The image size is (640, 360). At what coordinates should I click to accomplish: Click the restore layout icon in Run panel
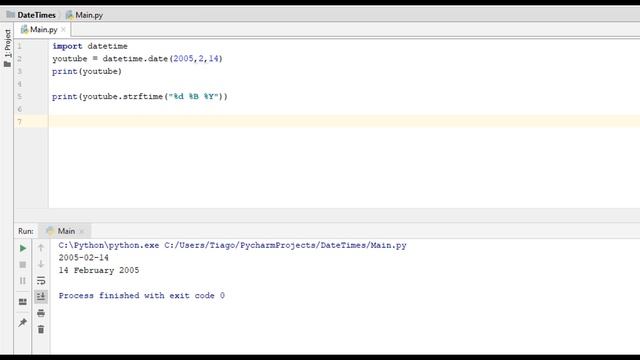pos(23,302)
